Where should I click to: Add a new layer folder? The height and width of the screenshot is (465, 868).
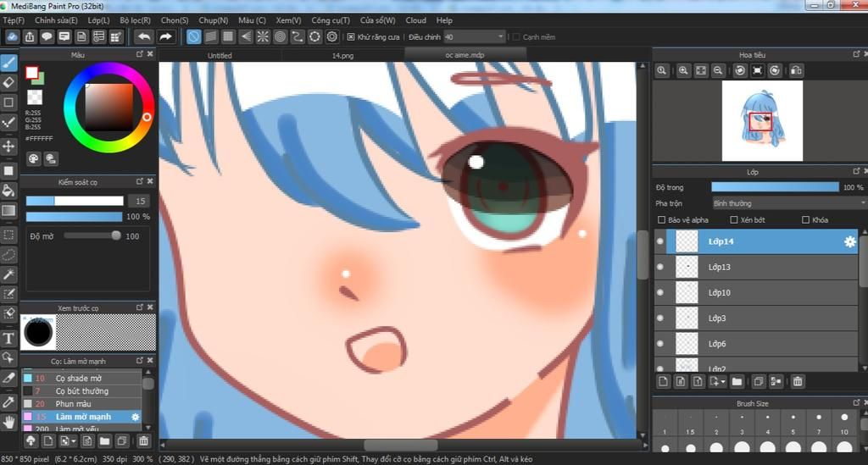pos(737,381)
